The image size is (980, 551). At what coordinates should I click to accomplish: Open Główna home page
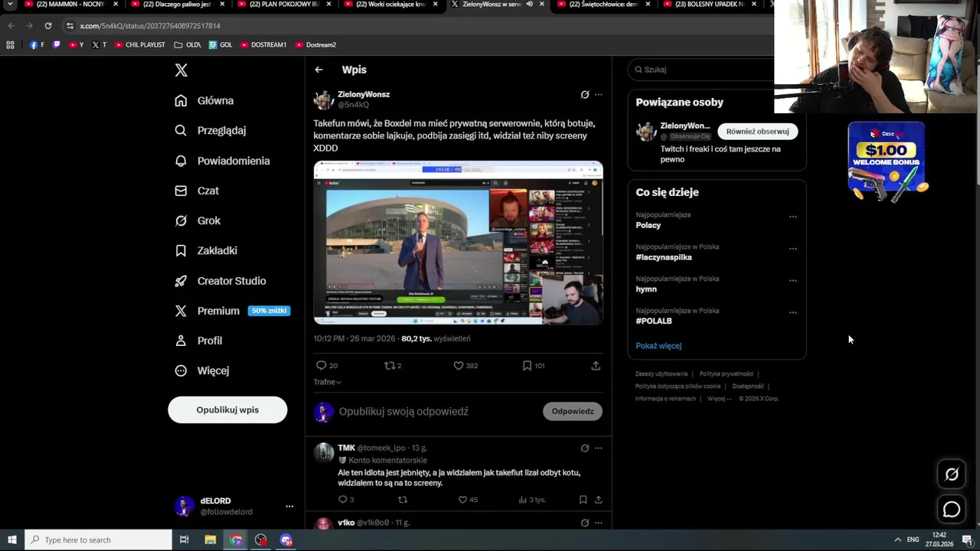pyautogui.click(x=204, y=100)
